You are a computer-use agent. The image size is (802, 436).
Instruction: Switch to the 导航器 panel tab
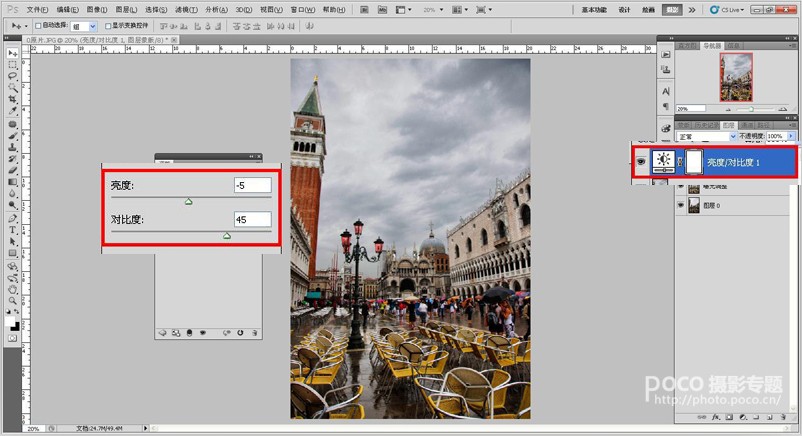point(711,46)
